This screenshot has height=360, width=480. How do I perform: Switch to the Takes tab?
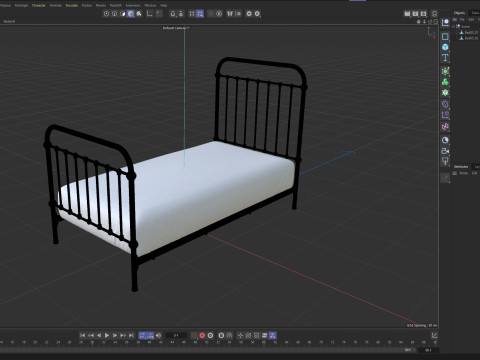click(475, 13)
